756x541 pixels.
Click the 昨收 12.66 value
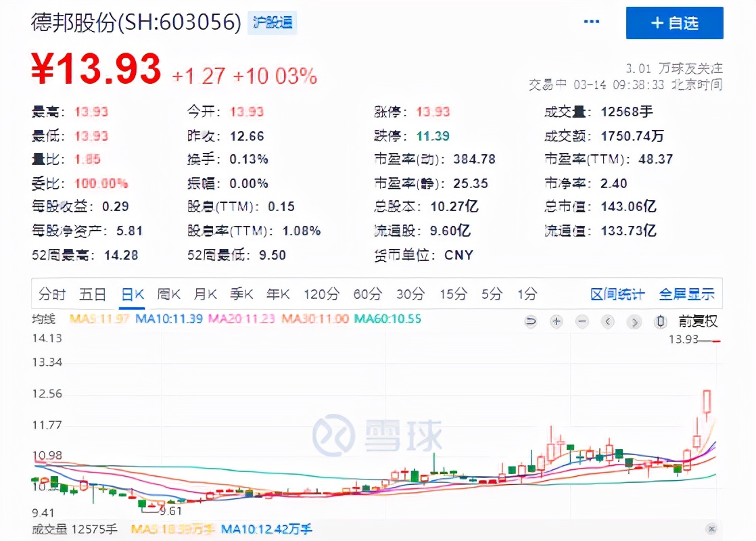pos(247,136)
